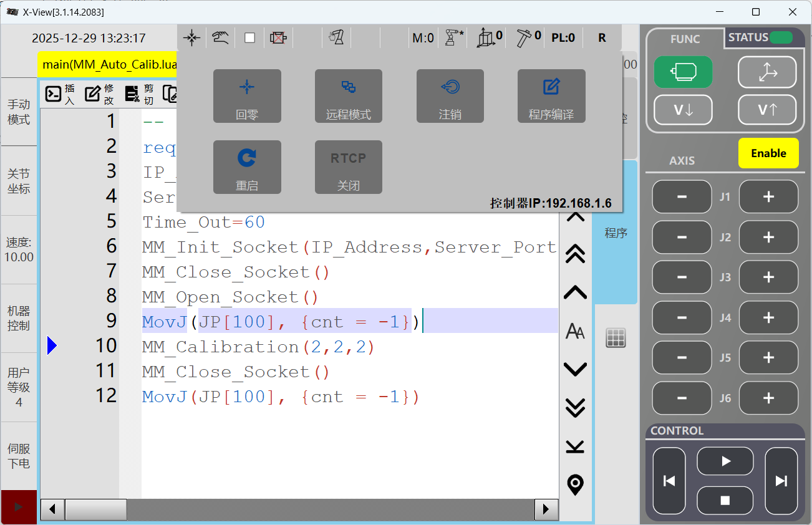Click the location pin marker icon

pos(574,485)
